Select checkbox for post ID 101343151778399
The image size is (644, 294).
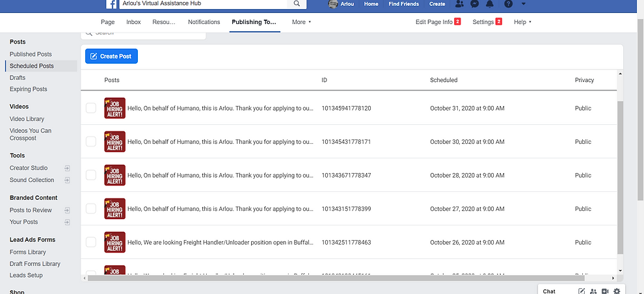(x=91, y=209)
